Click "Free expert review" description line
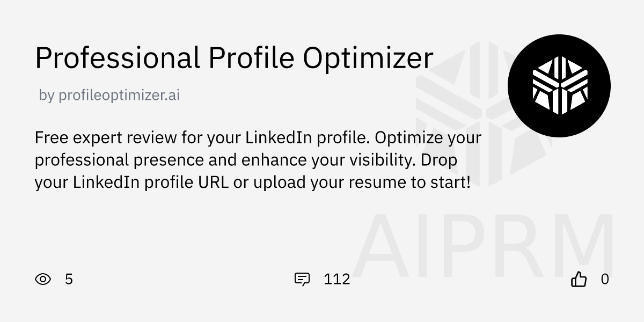Viewport: 644px width, 322px height. (258, 138)
